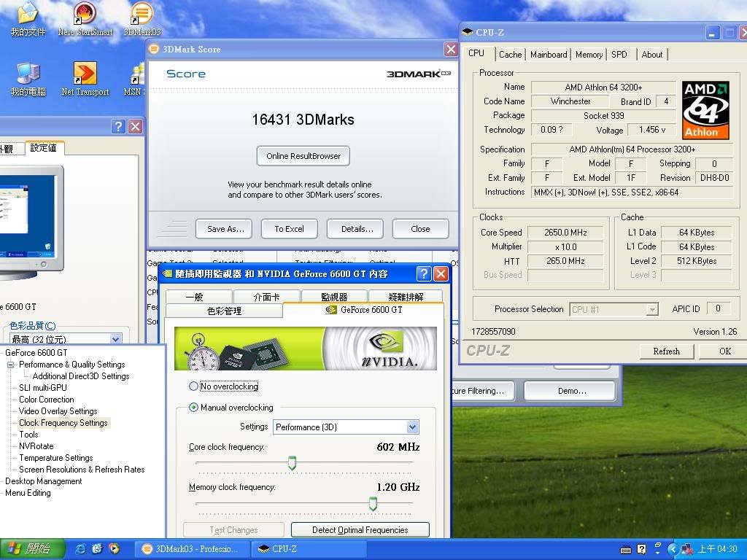Select Video Overlay Settings tree item
Screen dimensions: 747x560
pyautogui.click(x=58, y=411)
